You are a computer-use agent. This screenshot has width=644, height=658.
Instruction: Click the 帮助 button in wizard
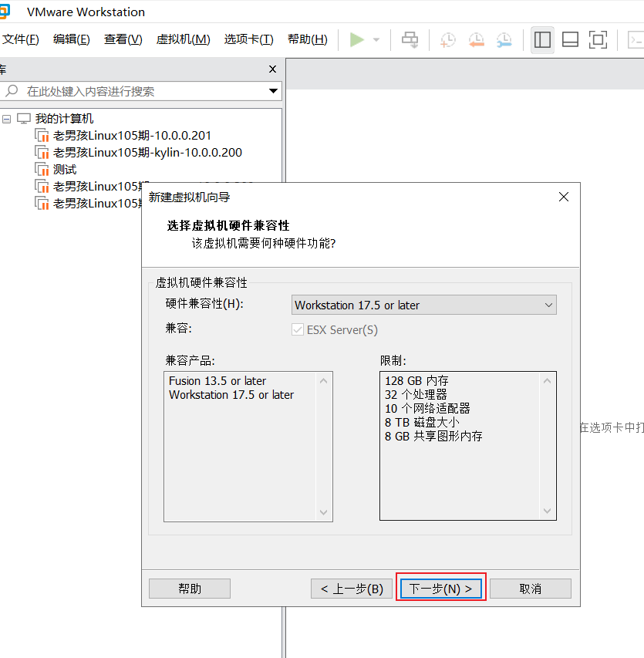pyautogui.click(x=190, y=589)
